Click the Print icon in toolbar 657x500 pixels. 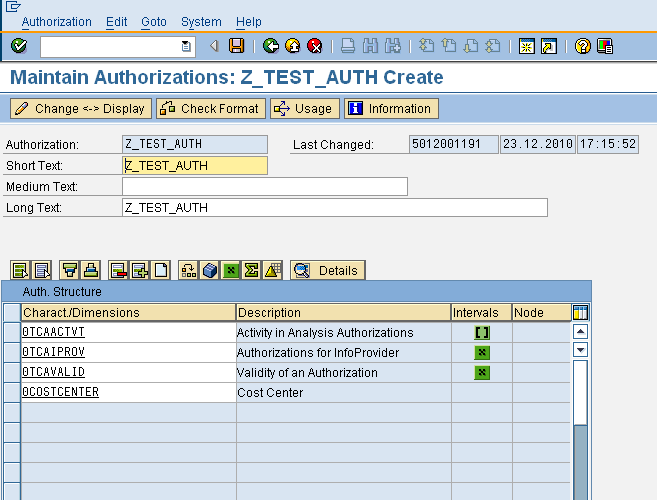pyautogui.click(x=348, y=46)
